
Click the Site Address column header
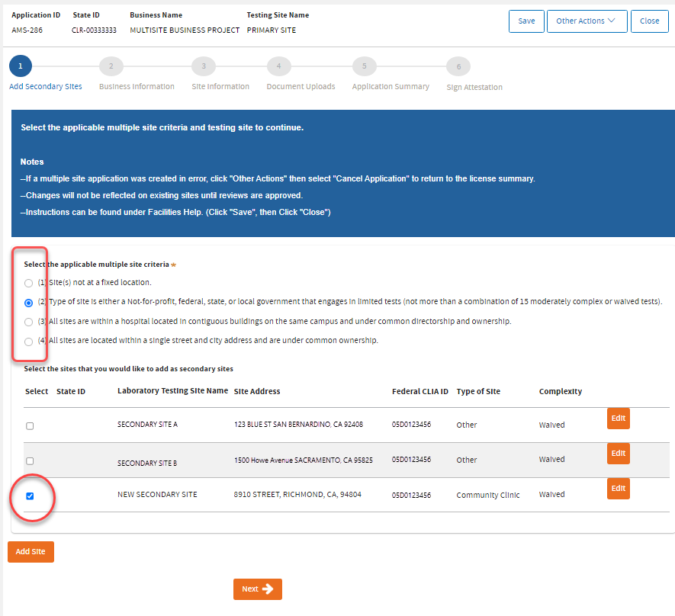pyautogui.click(x=257, y=391)
